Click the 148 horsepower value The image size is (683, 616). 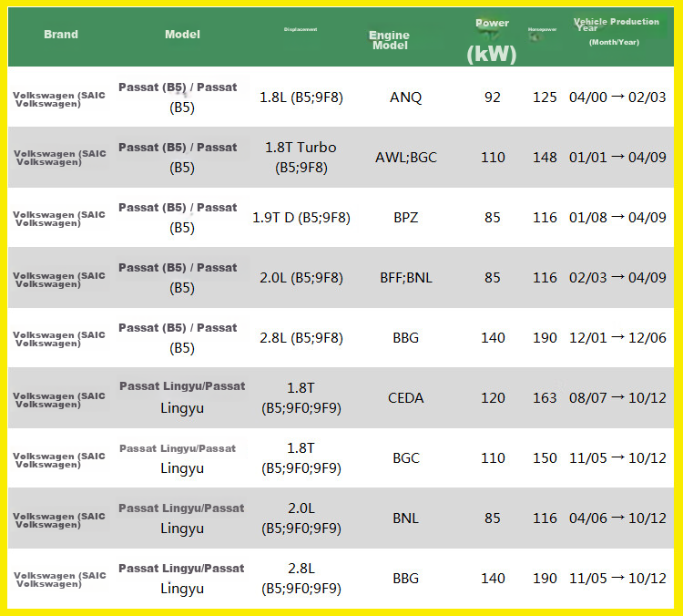[545, 157]
